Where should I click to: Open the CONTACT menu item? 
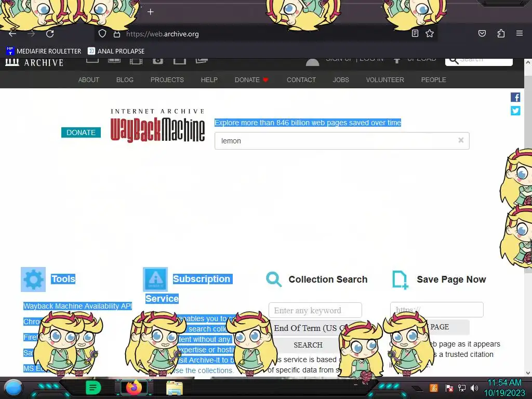click(x=301, y=79)
